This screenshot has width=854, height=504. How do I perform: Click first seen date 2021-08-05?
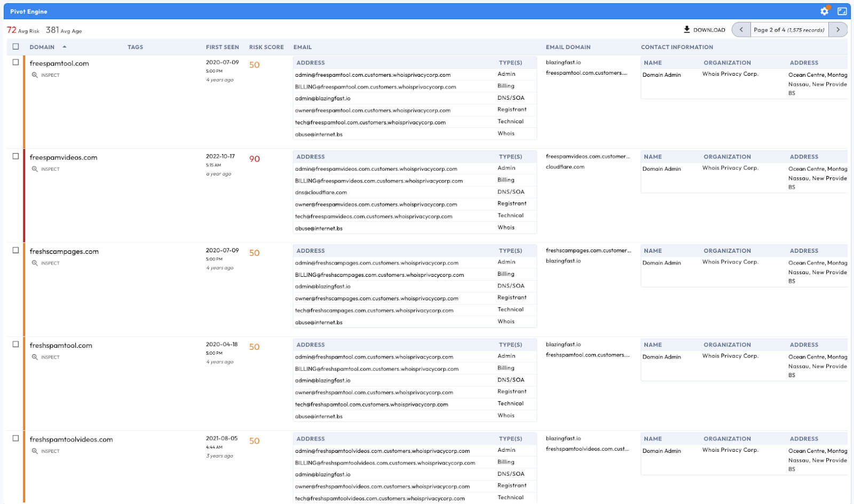tap(222, 438)
